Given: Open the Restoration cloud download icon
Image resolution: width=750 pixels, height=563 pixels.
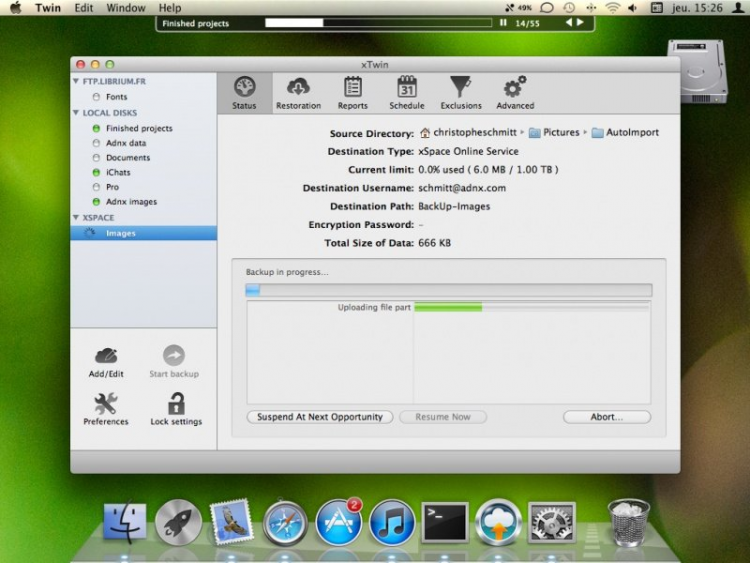Looking at the screenshot, I should click(298, 88).
